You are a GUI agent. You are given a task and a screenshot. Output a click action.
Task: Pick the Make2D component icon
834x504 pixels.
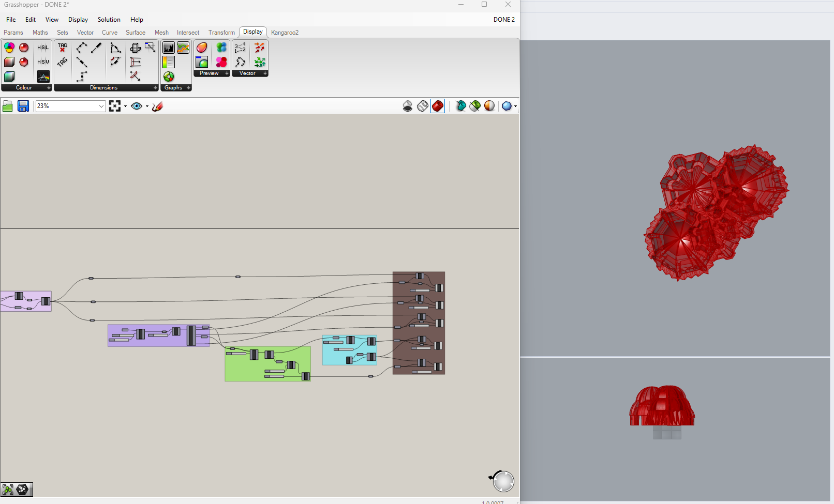(x=136, y=48)
